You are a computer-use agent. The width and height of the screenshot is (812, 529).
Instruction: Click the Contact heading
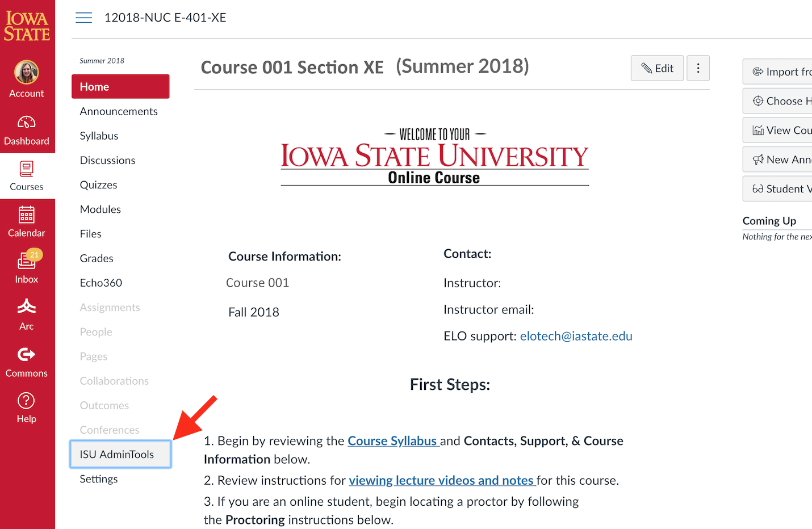[467, 254]
